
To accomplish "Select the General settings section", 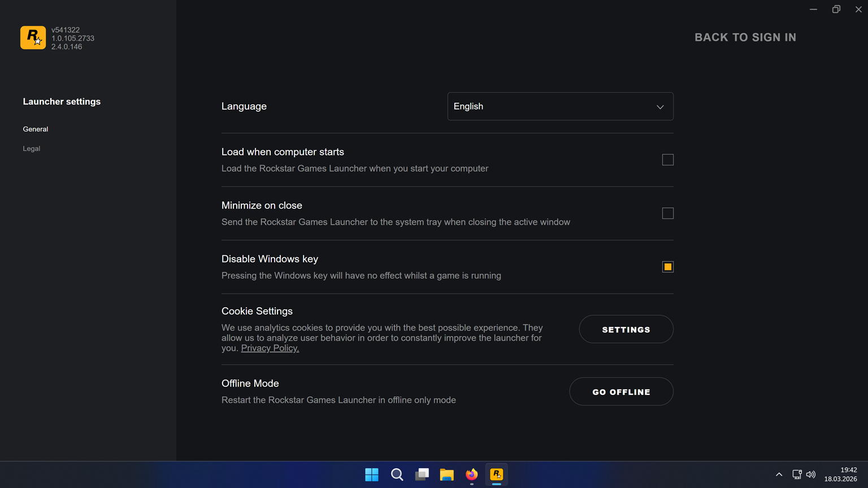I will pos(36,129).
